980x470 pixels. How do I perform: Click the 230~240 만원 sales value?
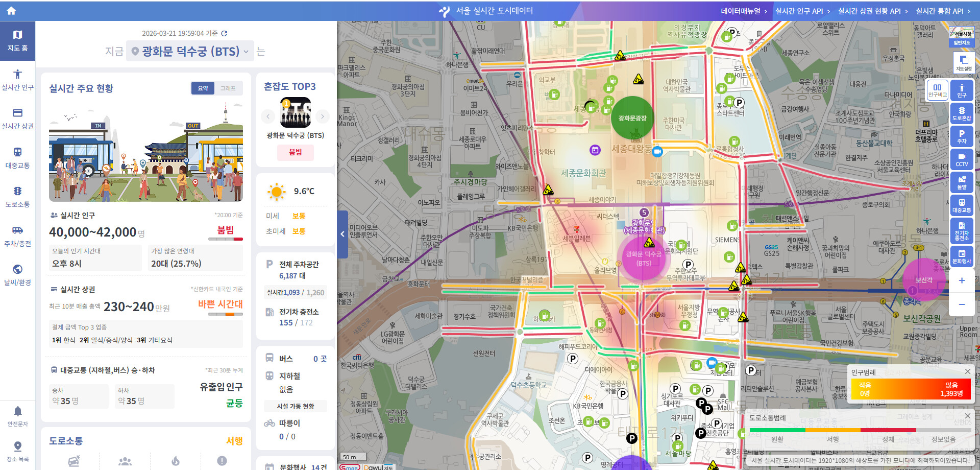click(137, 307)
